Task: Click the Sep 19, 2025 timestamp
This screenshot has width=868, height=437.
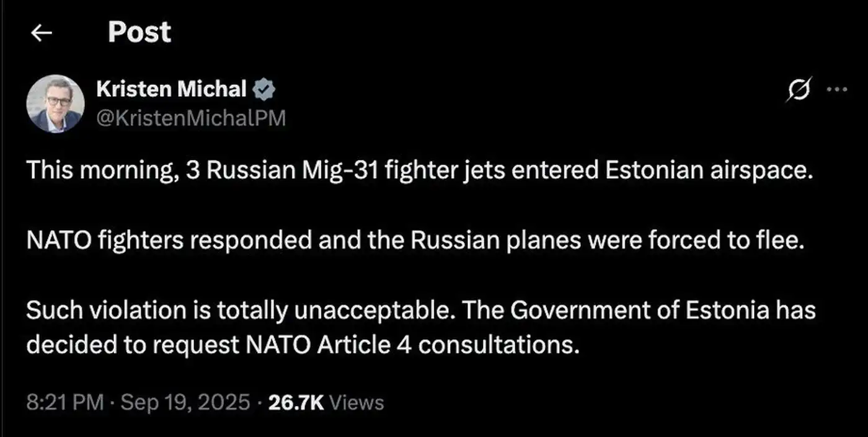Action: tap(185, 402)
